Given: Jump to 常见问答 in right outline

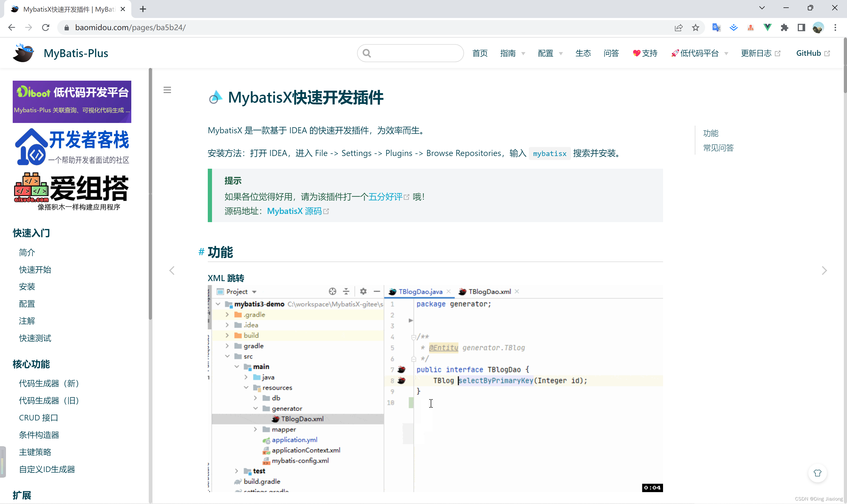Looking at the screenshot, I should [718, 148].
